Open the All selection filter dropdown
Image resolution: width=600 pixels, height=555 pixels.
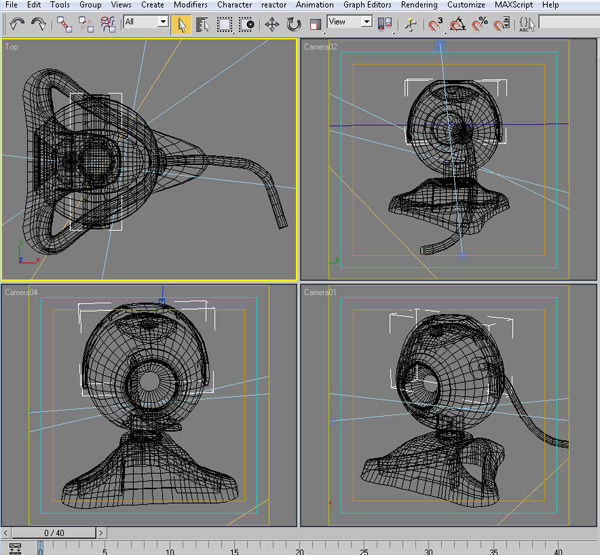click(146, 21)
